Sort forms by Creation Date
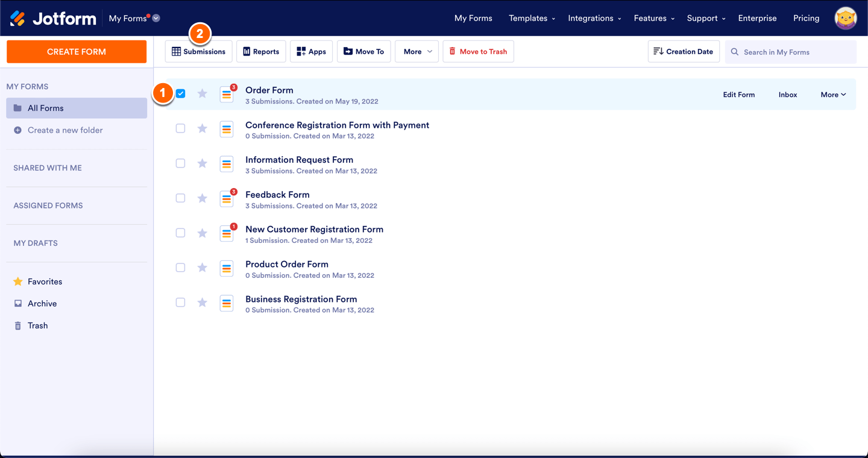The height and width of the screenshot is (458, 868). pos(684,52)
